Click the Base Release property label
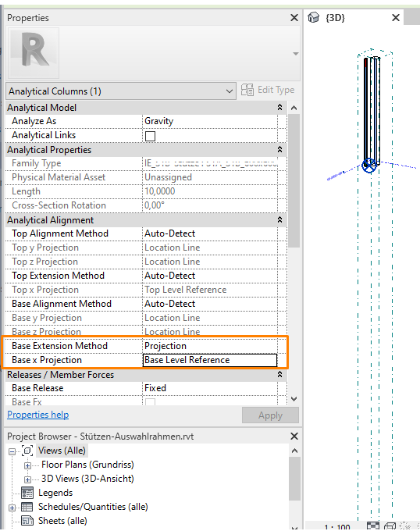The height and width of the screenshot is (531, 420). coord(37,388)
